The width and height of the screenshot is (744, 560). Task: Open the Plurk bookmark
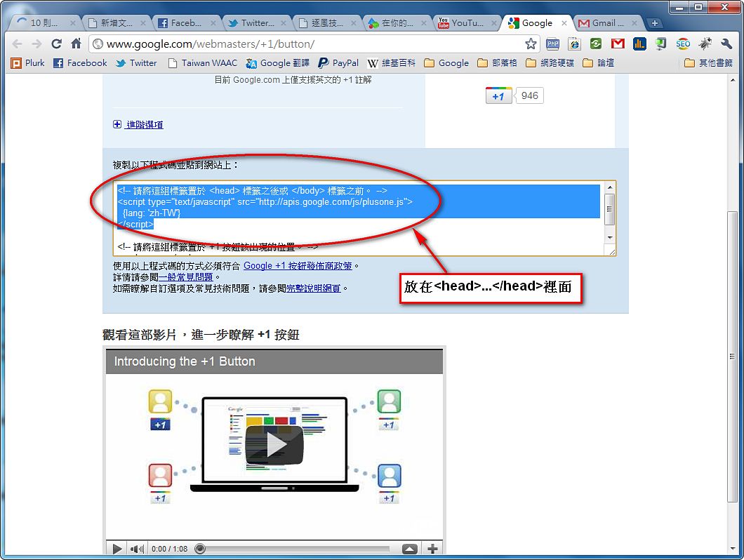[28, 63]
